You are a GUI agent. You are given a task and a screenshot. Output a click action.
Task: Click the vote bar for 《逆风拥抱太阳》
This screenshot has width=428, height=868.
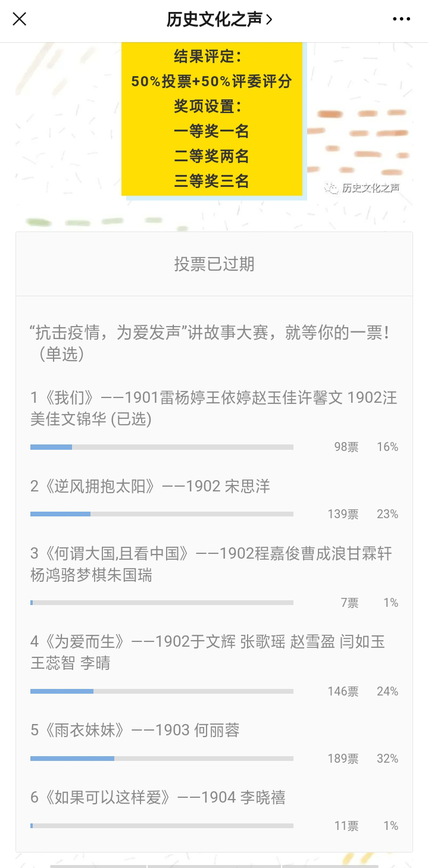click(161, 514)
